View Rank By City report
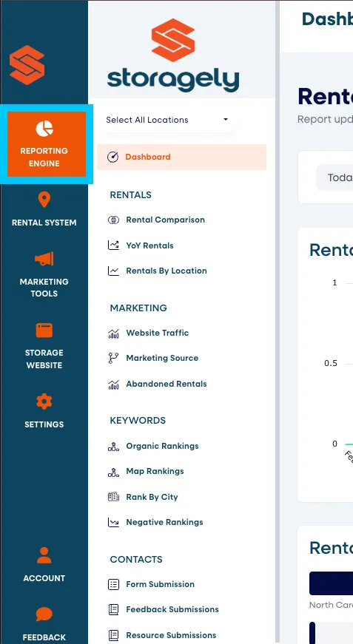Viewport: 353px width, 644px height. pyautogui.click(x=152, y=497)
